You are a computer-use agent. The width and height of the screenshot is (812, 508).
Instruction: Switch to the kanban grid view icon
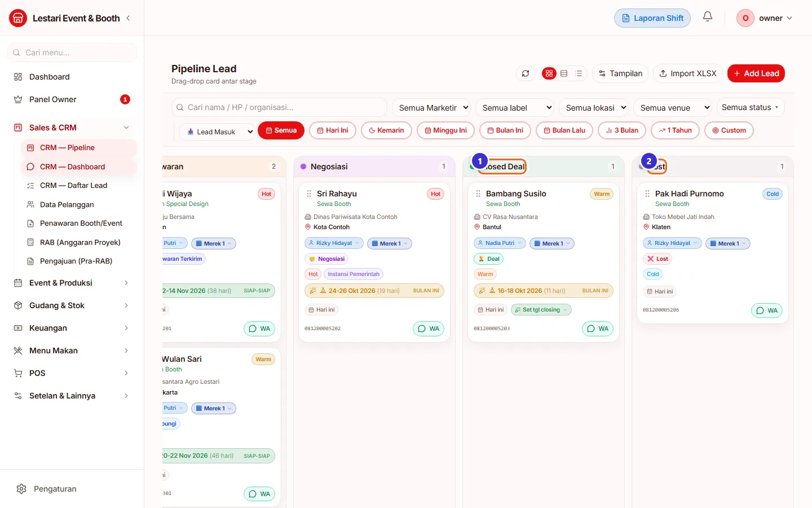tap(549, 73)
